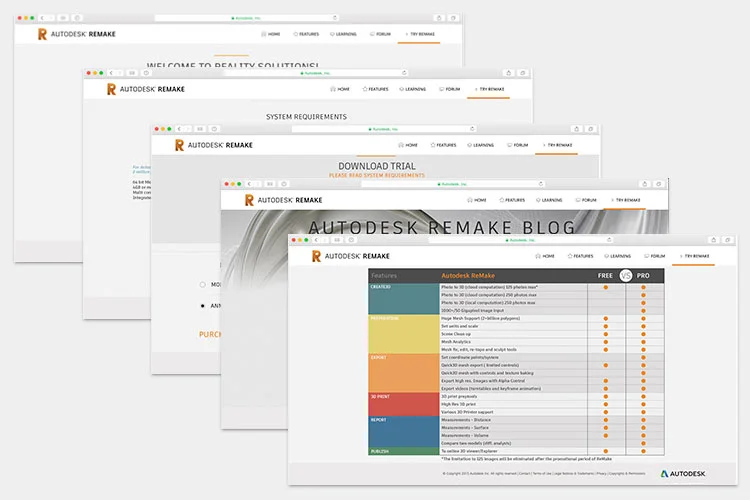Open Features in the System Requirements window
Viewport: 750px width, 500px height.
[x=375, y=89]
